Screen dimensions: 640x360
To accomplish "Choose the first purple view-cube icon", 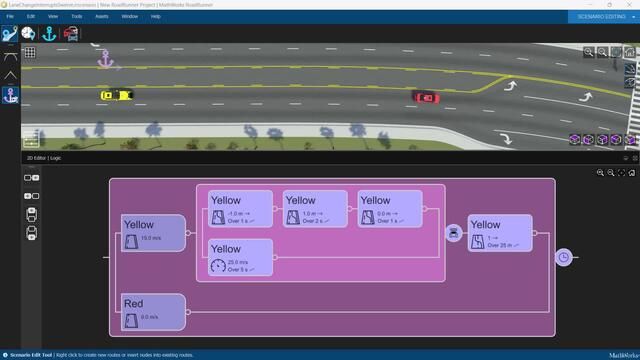I will (575, 140).
